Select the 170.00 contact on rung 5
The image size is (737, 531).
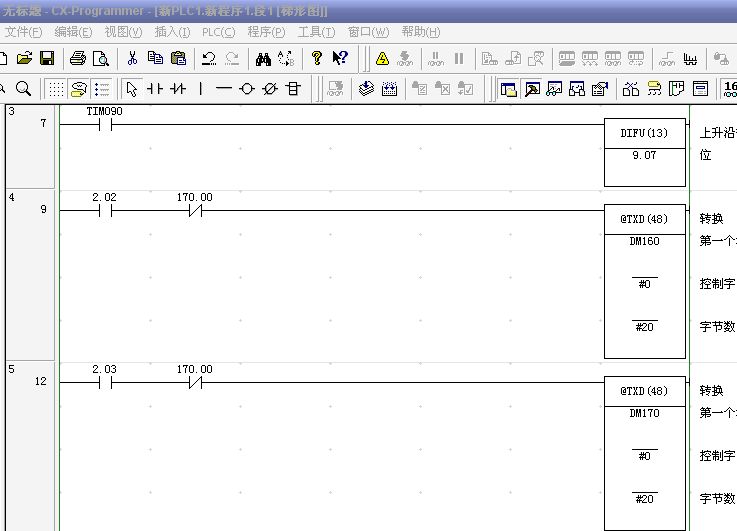click(x=195, y=382)
